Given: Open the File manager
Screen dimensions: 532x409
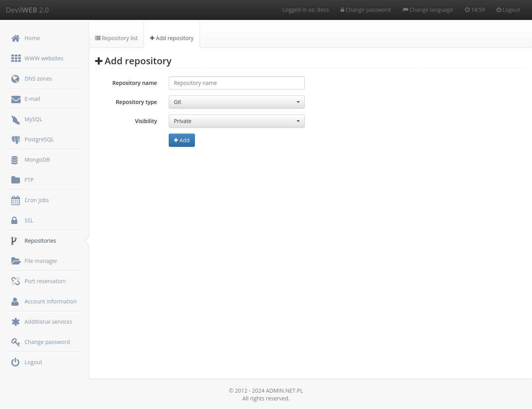Looking at the screenshot, I should tap(41, 261).
